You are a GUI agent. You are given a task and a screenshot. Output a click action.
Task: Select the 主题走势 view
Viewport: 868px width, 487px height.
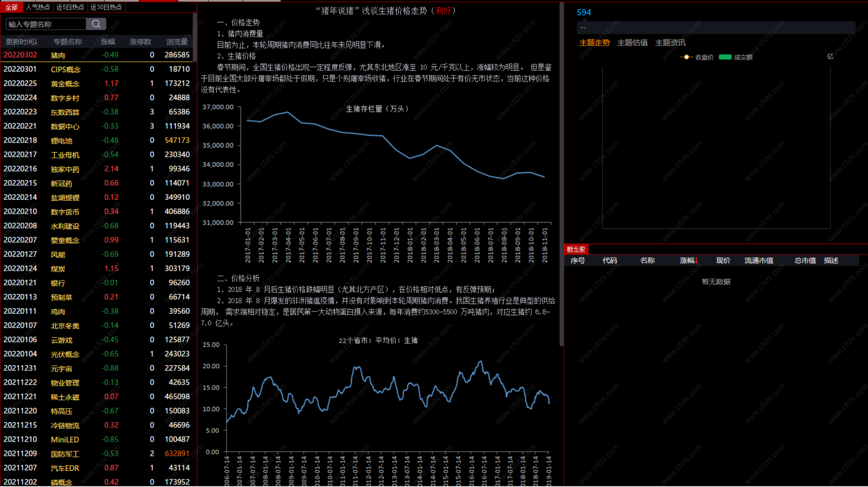594,43
